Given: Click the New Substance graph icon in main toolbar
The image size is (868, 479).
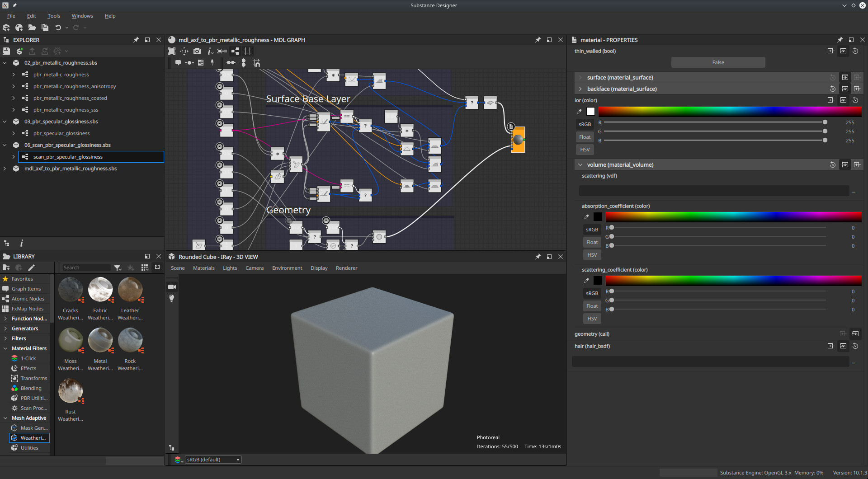Looking at the screenshot, I should click(6, 28).
